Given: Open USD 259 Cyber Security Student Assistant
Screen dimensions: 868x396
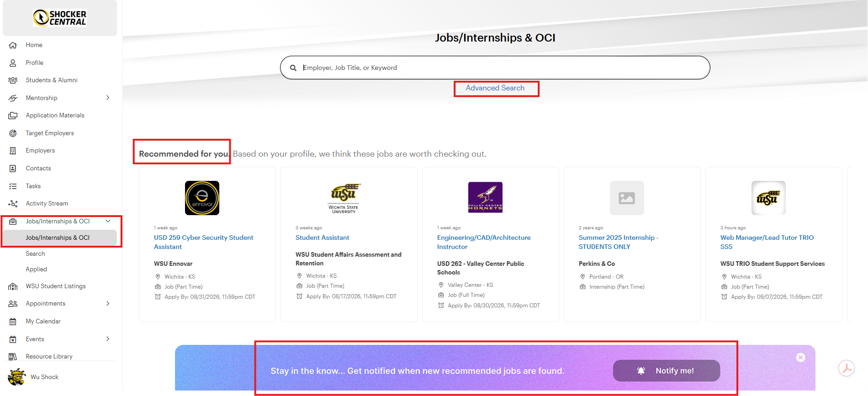Looking at the screenshot, I should click(x=204, y=242).
